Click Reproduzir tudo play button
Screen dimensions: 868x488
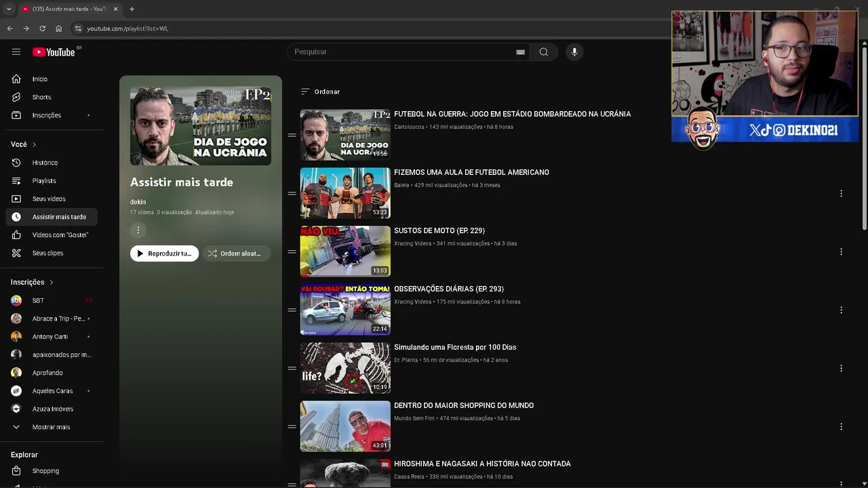164,253
